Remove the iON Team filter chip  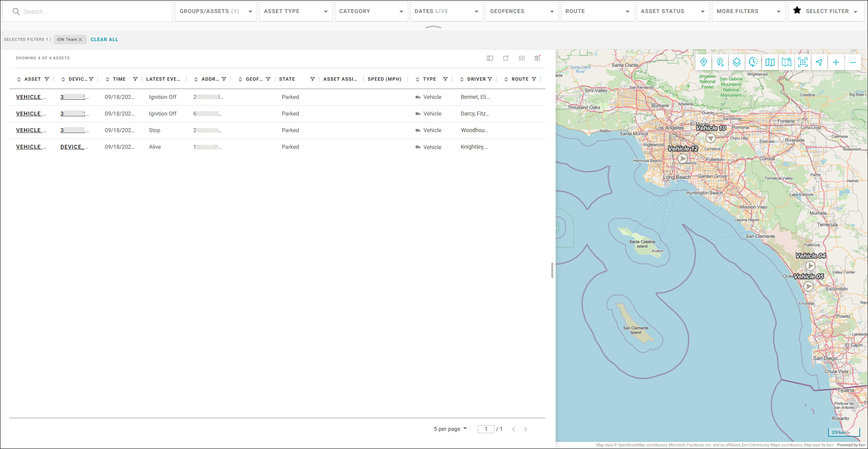tap(80, 40)
